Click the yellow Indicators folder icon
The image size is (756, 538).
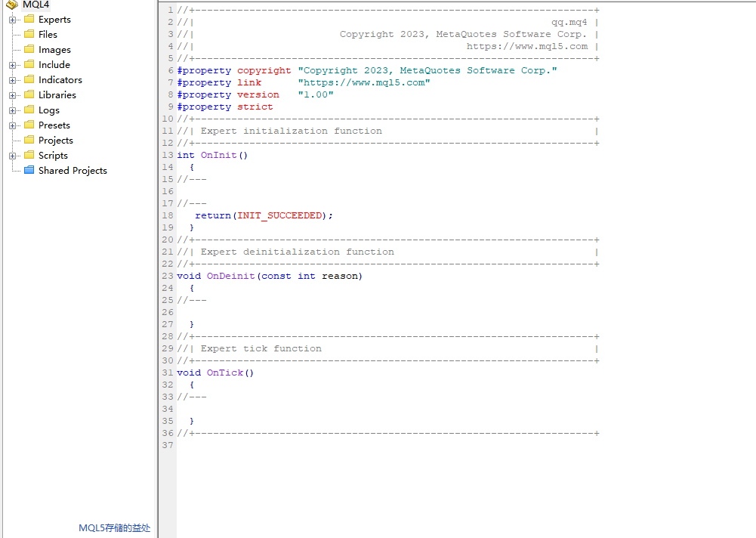pyautogui.click(x=29, y=79)
